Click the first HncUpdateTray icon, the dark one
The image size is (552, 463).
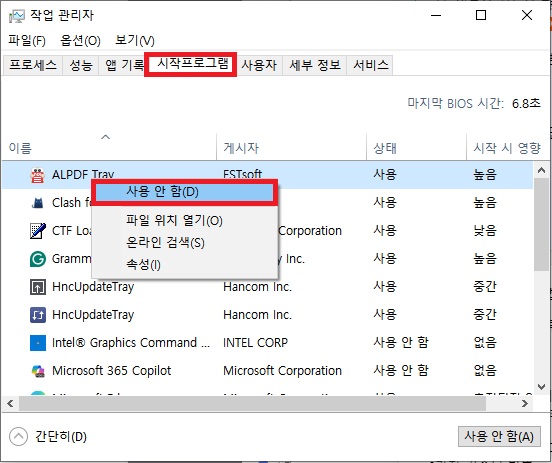pos(37,287)
